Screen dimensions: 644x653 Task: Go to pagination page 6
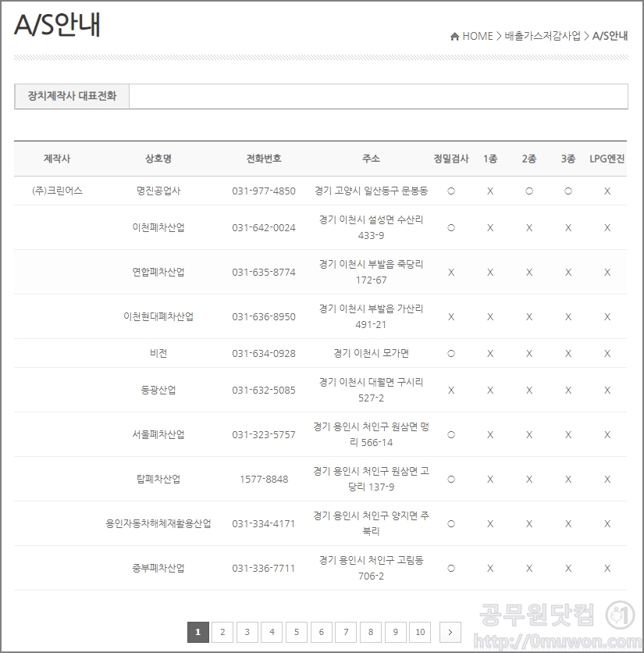[x=322, y=632]
